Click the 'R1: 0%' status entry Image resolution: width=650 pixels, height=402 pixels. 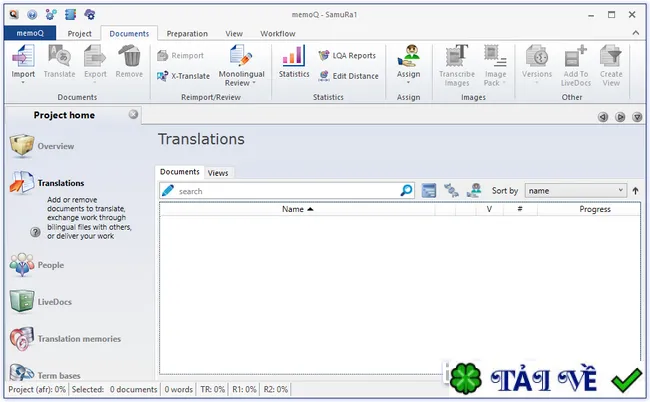(x=244, y=390)
